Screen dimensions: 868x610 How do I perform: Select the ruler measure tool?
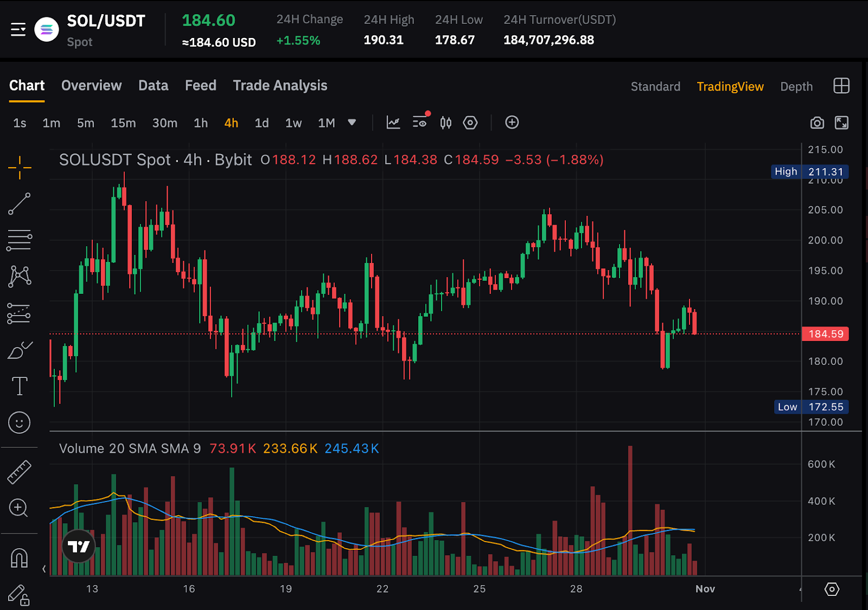click(20, 472)
